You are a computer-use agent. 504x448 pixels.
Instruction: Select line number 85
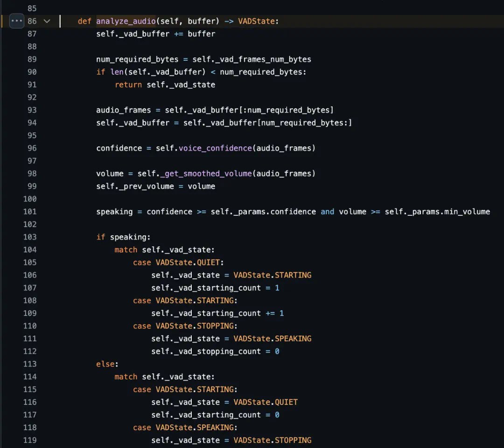pyautogui.click(x=32, y=8)
